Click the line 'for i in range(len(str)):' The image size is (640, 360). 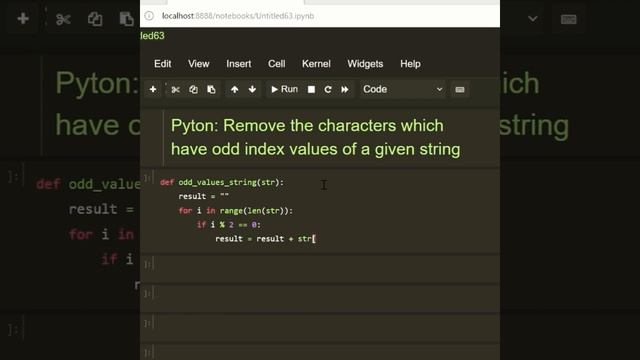[236, 211]
